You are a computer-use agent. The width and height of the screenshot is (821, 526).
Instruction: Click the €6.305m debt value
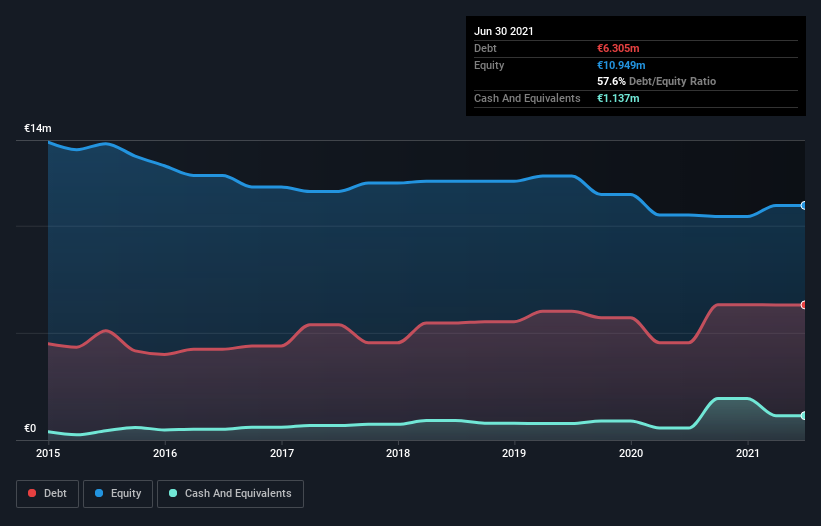pos(618,48)
